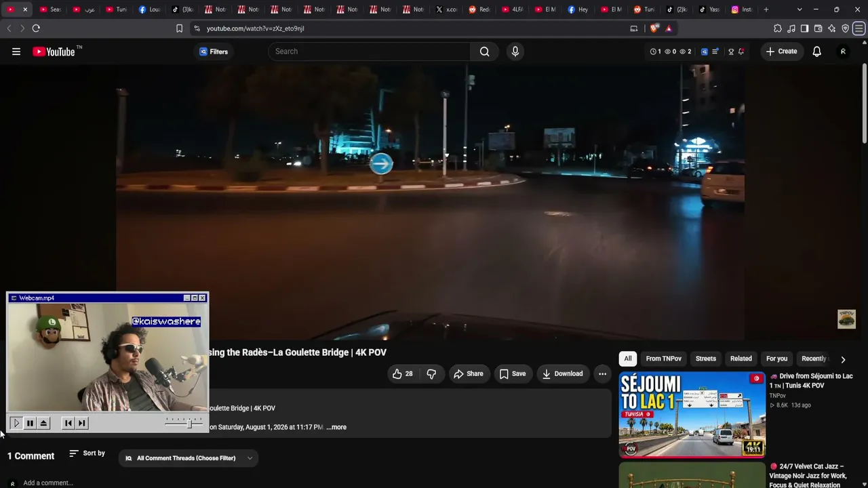Screen dimensions: 868x488
Task: Reload the page
Action: coord(36,28)
